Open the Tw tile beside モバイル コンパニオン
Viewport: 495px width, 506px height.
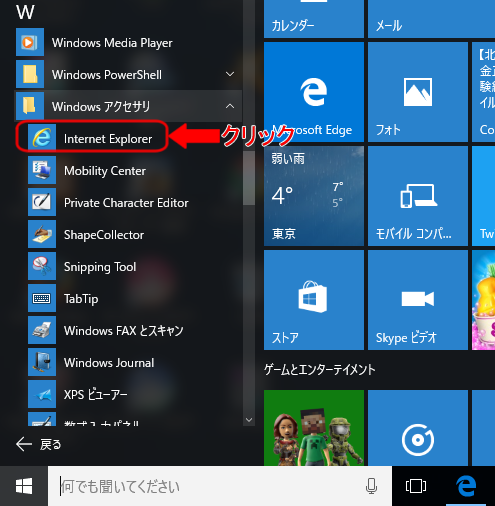coord(483,196)
